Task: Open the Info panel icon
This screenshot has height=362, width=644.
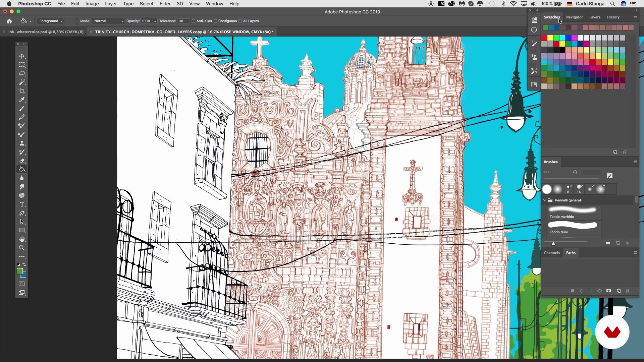Action: point(534,30)
